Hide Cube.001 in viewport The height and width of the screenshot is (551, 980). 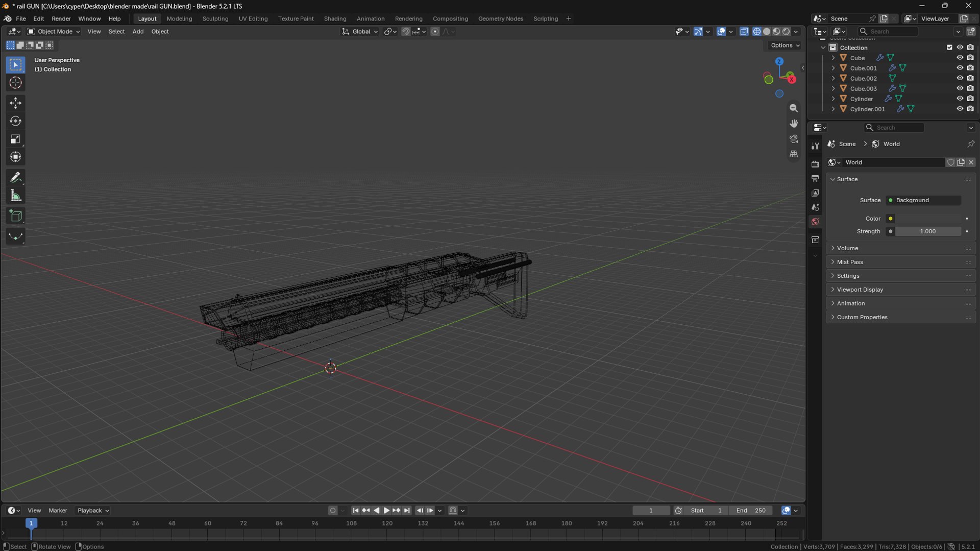[960, 68]
